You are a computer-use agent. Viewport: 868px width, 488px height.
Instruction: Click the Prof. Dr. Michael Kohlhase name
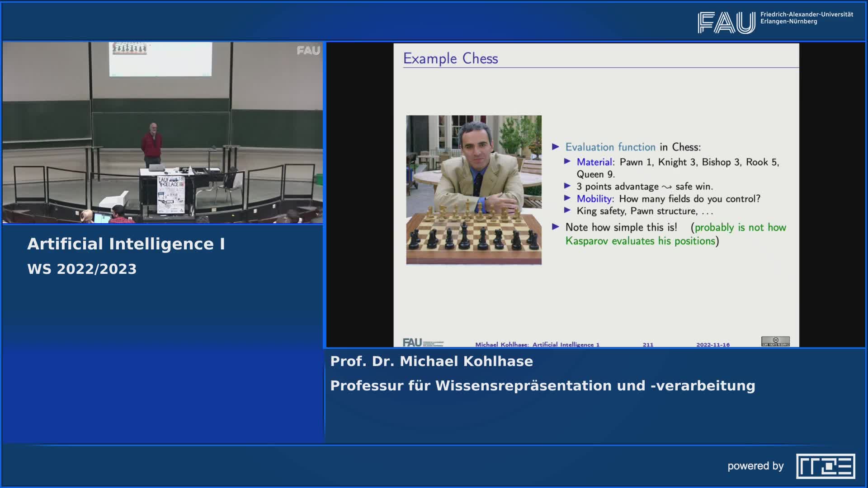[x=431, y=361]
